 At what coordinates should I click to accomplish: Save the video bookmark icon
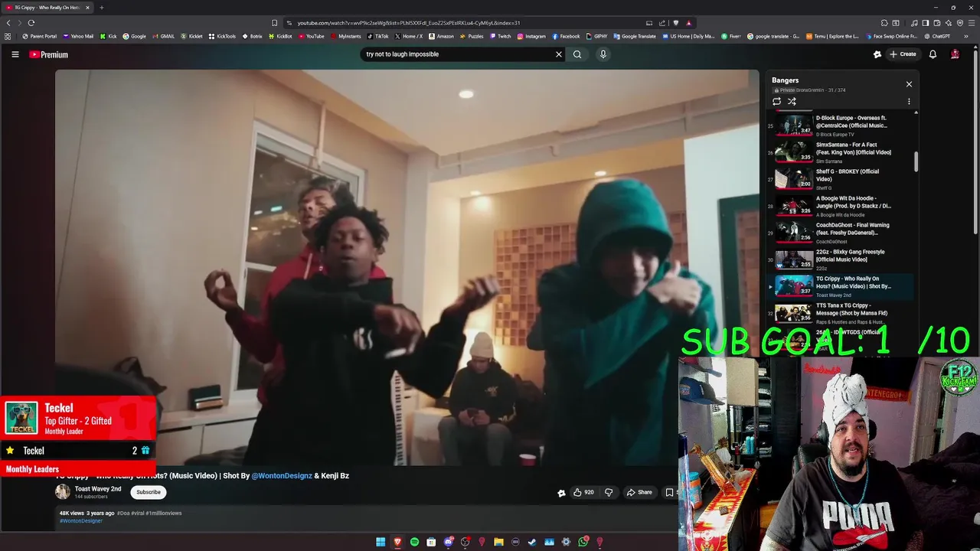pyautogui.click(x=669, y=492)
